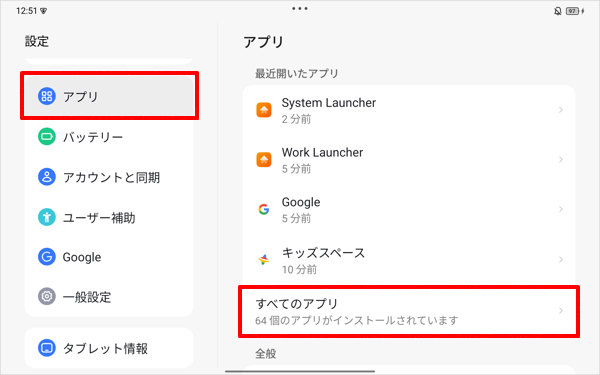Click the green バッテリー battery icon
Image resolution: width=600 pixels, height=375 pixels.
click(47, 137)
